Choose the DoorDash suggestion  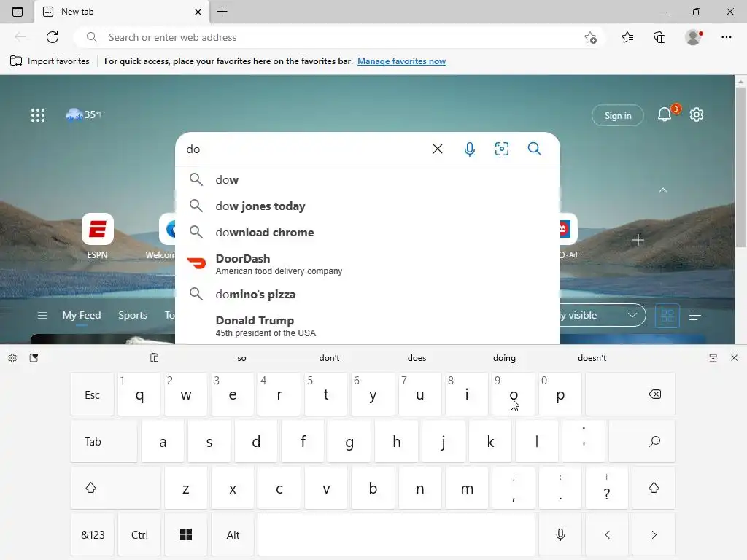click(368, 263)
